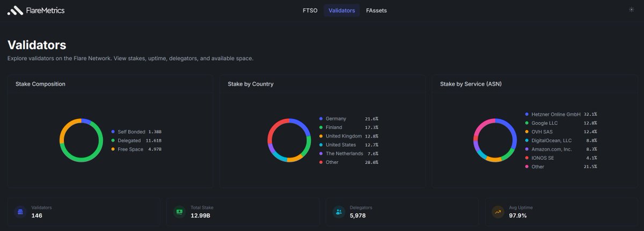
Task: Click the Finland legend dot
Action: pyautogui.click(x=321, y=127)
